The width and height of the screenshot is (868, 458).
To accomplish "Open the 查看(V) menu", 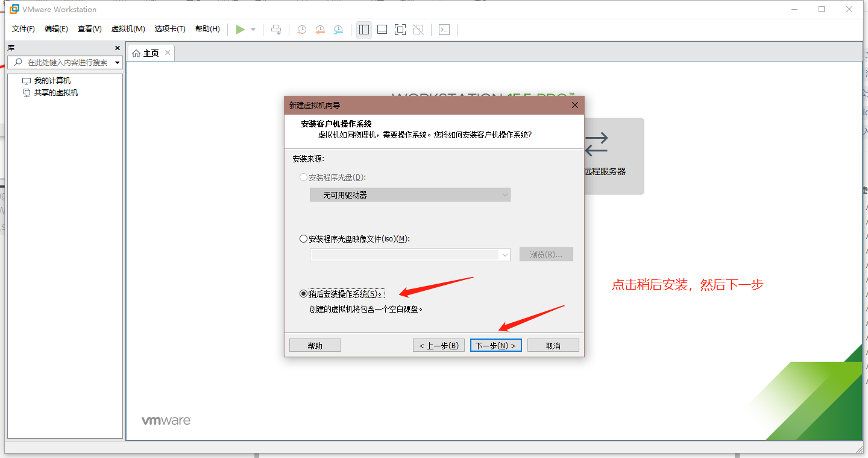I will [x=89, y=29].
